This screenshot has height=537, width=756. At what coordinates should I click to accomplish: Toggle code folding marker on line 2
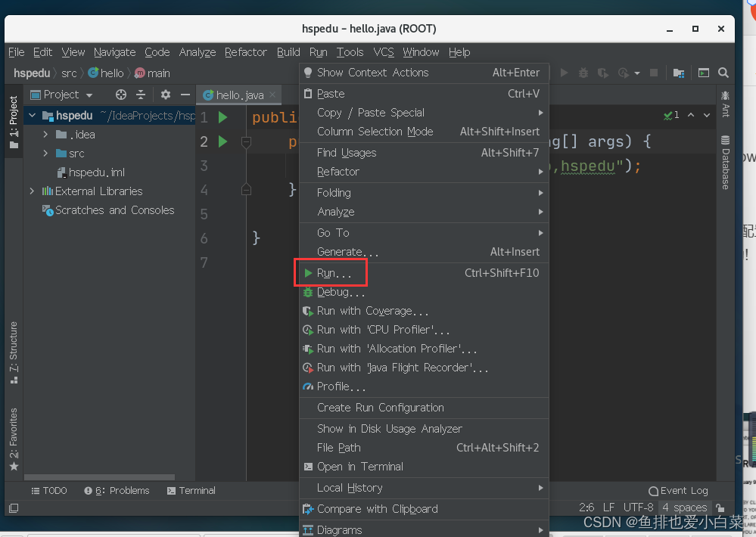(x=246, y=141)
